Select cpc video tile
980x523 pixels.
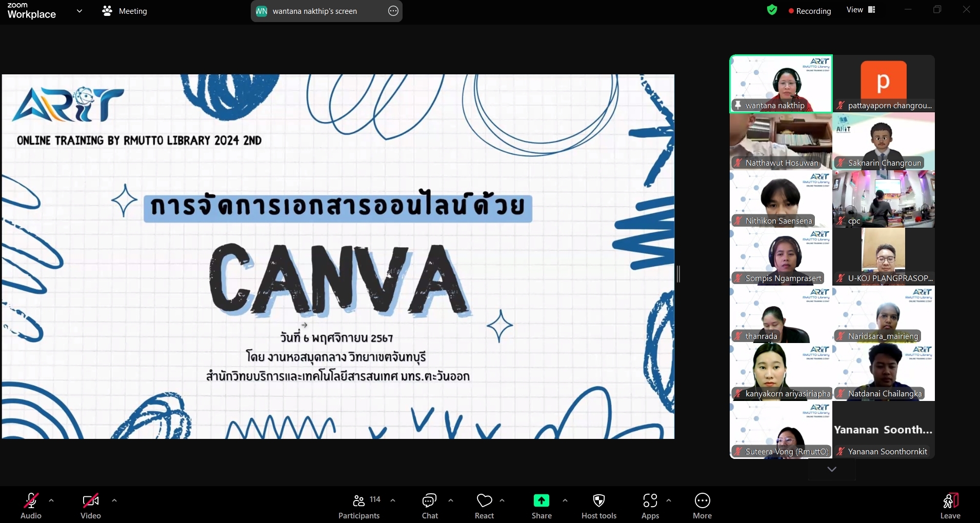(884, 199)
